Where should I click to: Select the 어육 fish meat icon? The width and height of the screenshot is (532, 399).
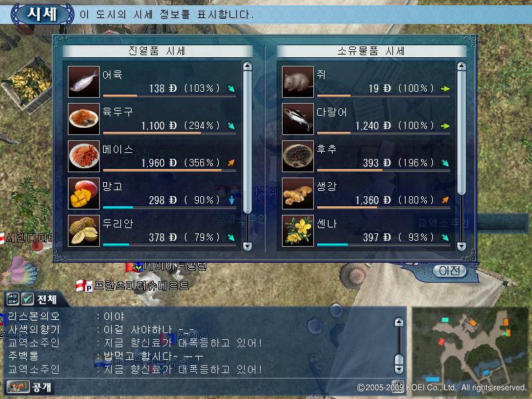(x=84, y=81)
